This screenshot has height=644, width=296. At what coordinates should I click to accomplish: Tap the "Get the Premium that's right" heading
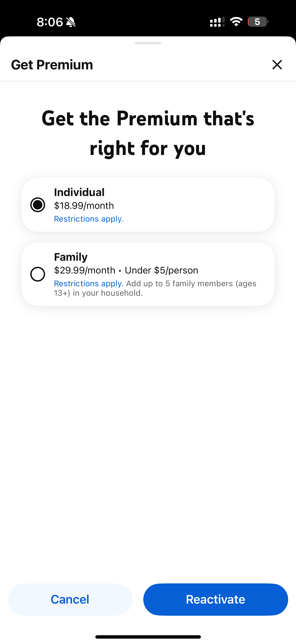click(x=148, y=133)
